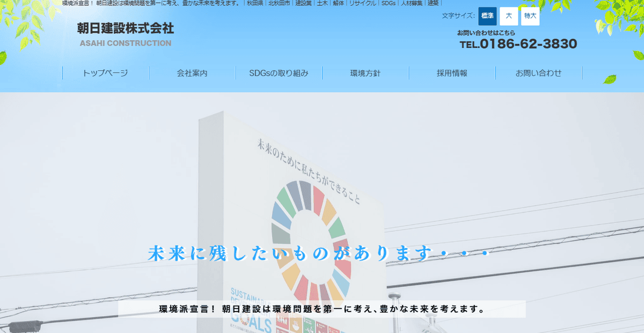644x333 pixels.
Task: Switch to 大 large font size
Action: tap(508, 17)
